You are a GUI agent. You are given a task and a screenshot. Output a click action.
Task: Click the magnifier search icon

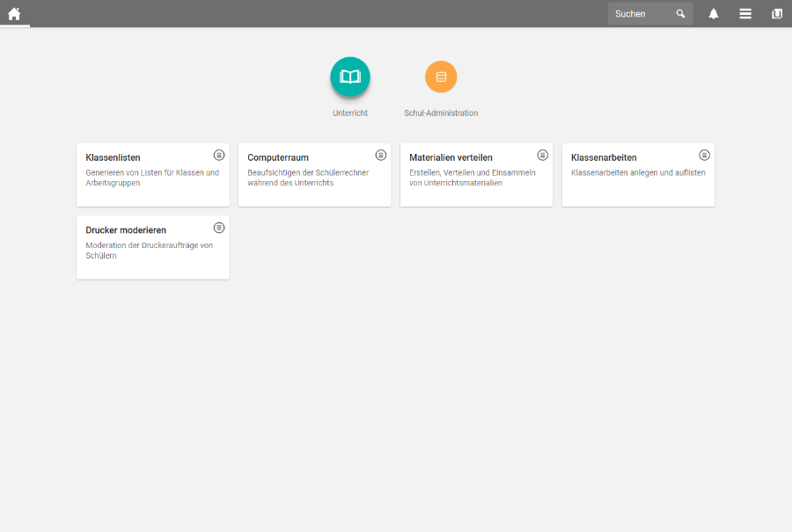[680, 14]
